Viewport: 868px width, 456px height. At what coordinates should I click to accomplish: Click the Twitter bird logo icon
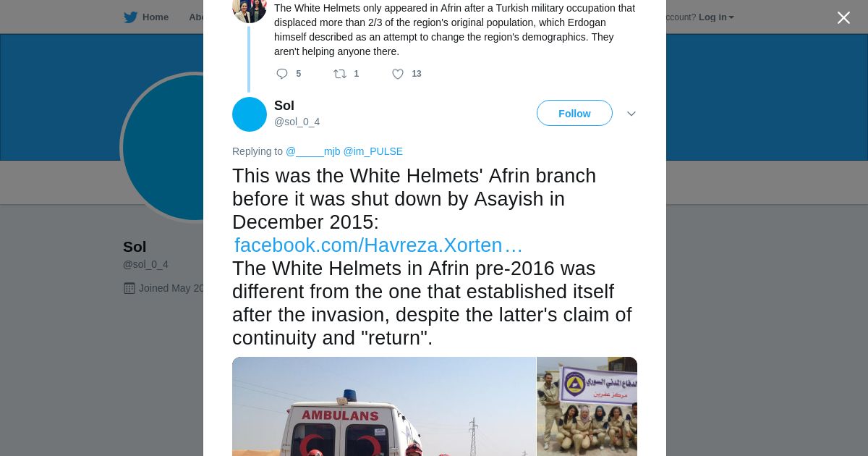click(130, 17)
